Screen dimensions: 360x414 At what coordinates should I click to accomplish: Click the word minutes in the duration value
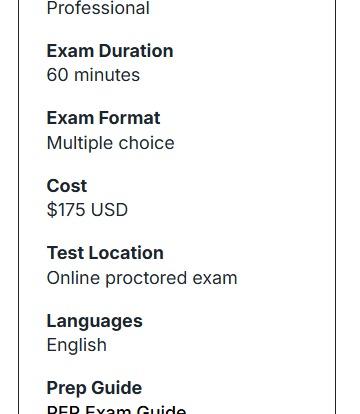pos(107,75)
